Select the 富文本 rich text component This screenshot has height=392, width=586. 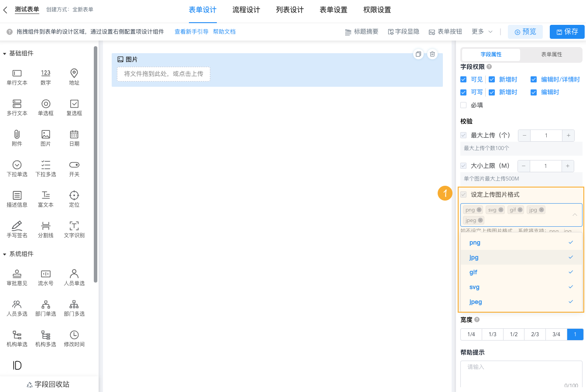pos(45,198)
